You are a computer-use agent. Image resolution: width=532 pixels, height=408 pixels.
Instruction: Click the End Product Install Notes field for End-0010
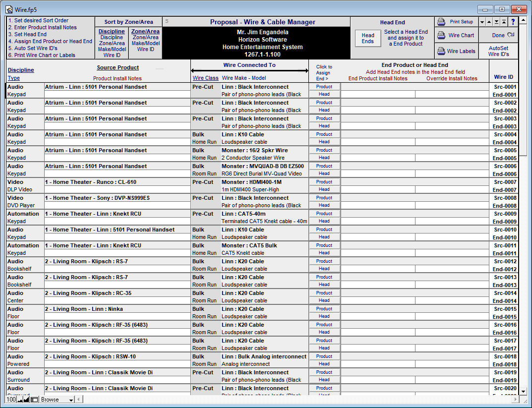(x=378, y=237)
